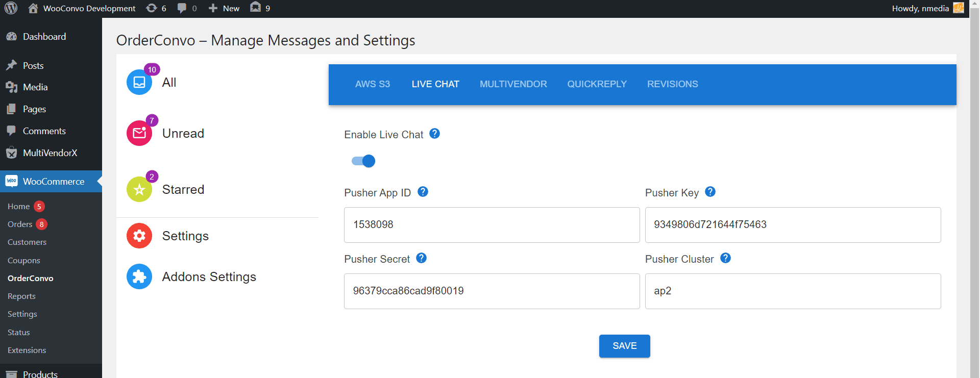Click help icon beside Pusher Key
This screenshot has width=980, height=378.
point(710,192)
